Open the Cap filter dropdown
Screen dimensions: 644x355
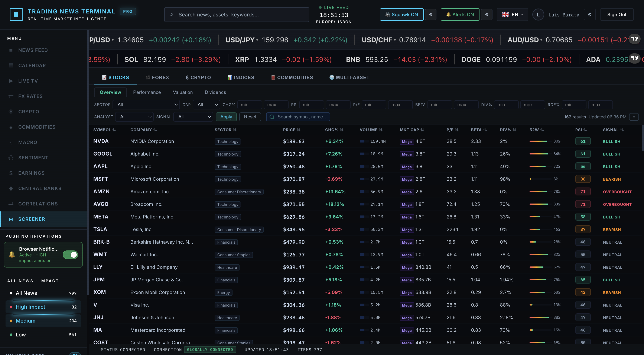coord(206,105)
